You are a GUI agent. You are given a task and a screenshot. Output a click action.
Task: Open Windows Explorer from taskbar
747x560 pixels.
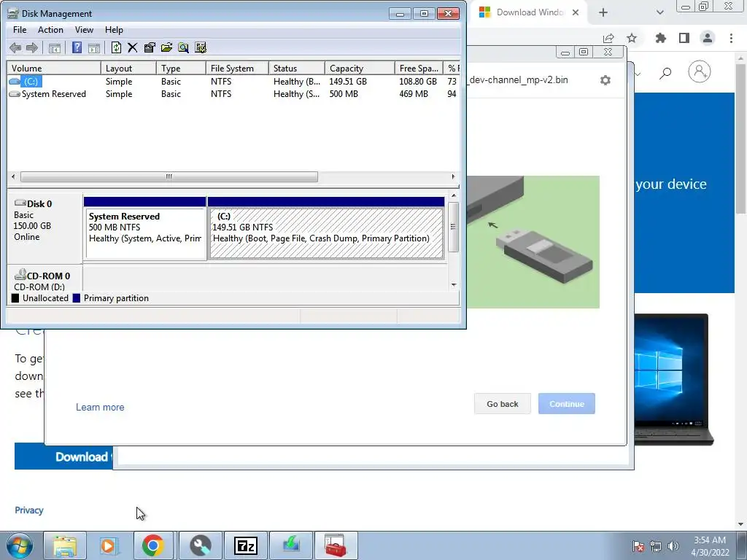click(x=65, y=545)
